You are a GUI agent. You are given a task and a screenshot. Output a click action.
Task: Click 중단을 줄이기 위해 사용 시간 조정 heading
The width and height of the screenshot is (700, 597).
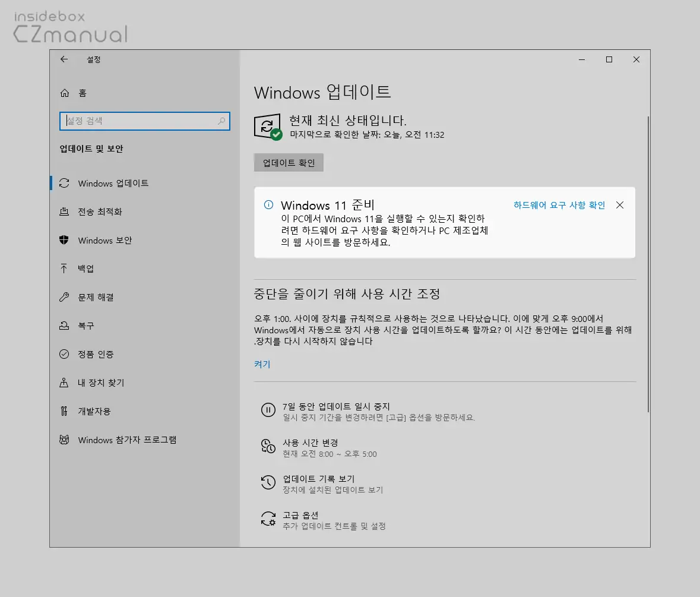[347, 294]
